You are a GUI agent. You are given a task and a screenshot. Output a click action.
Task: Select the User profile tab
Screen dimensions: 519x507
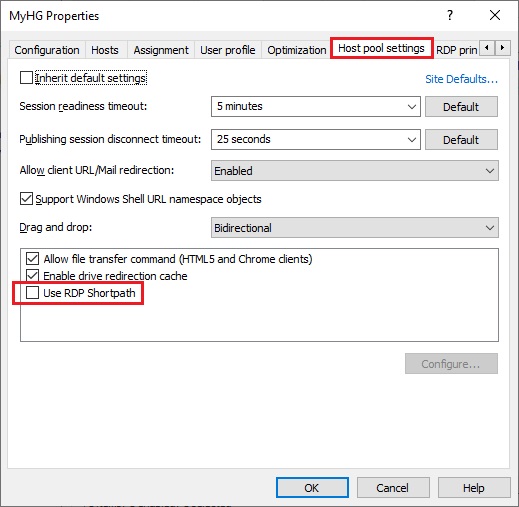[228, 50]
